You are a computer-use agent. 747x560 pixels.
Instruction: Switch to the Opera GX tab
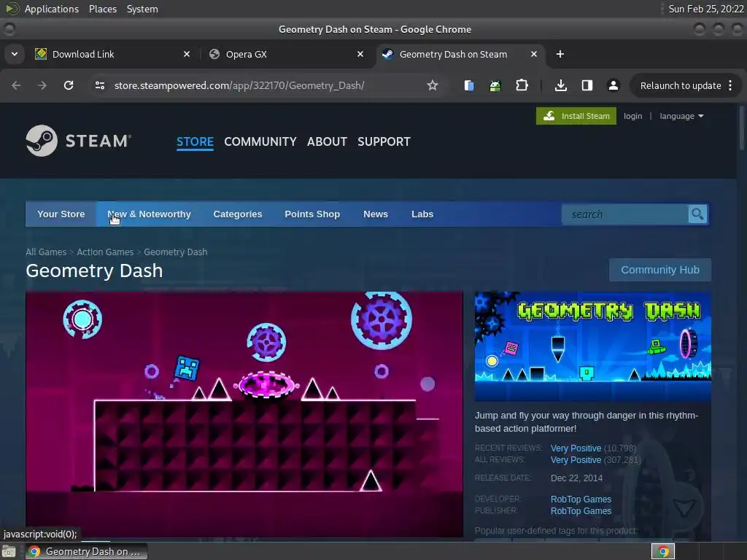click(286, 54)
